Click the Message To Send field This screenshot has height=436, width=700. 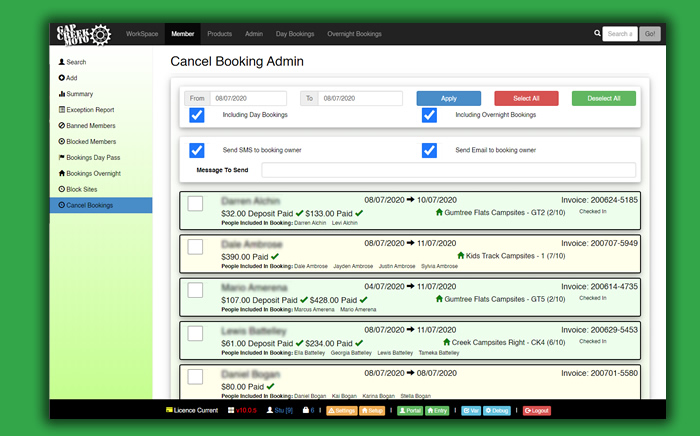449,170
